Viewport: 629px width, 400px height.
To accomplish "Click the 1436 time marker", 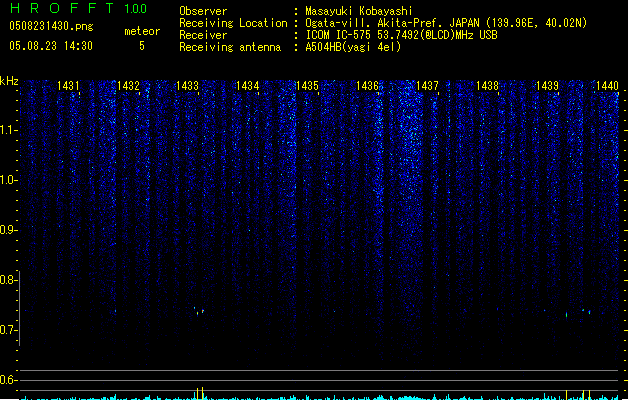I will 367,86.
